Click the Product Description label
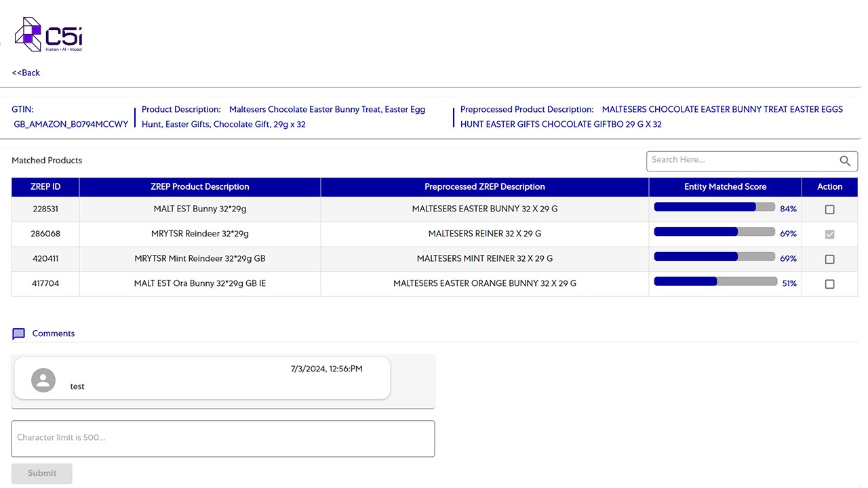 [181, 110]
